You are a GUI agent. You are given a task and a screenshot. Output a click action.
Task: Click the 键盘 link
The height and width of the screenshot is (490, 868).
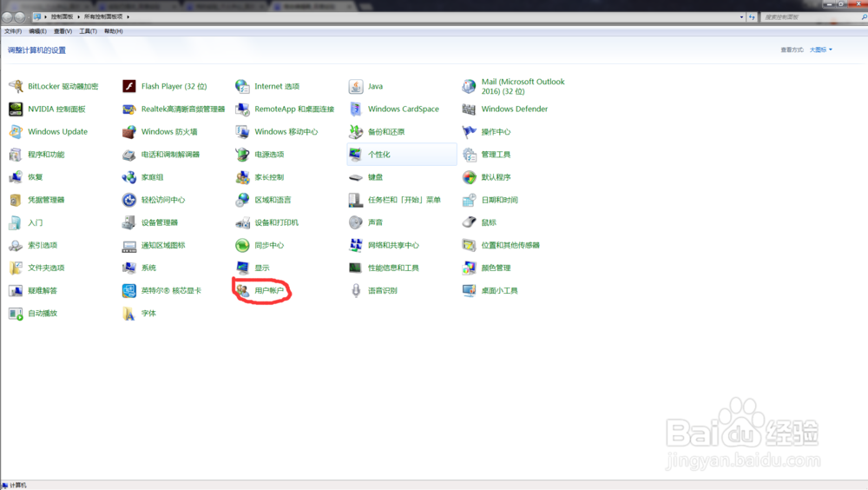click(x=375, y=177)
